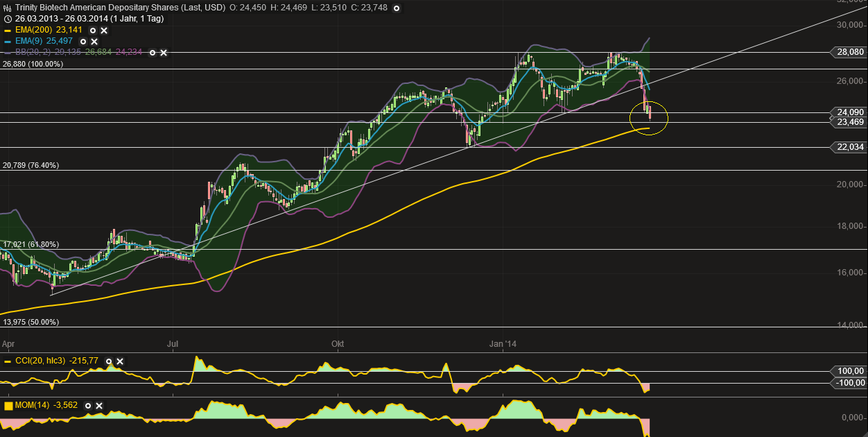Remove the CCI(20, hlc3) indicator

[120, 361]
